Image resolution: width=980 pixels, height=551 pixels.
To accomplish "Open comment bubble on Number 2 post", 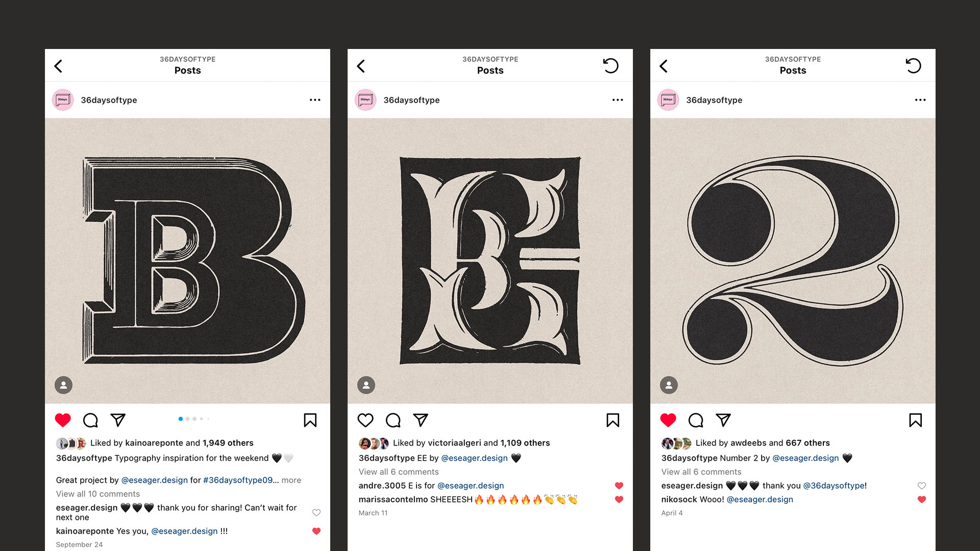I will click(696, 420).
